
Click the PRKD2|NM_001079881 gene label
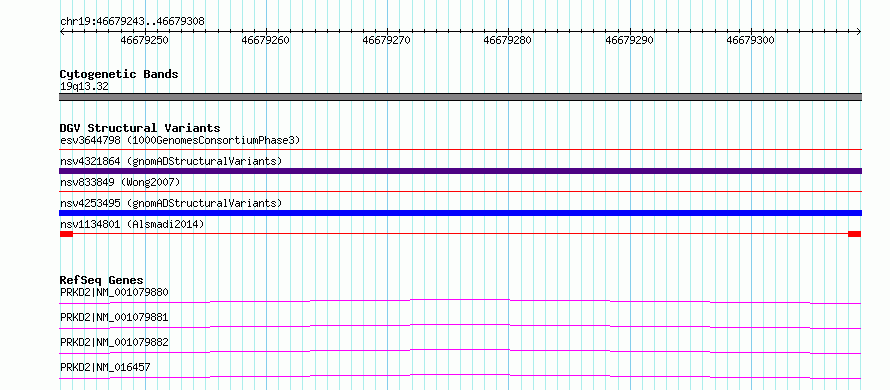pyautogui.click(x=114, y=317)
